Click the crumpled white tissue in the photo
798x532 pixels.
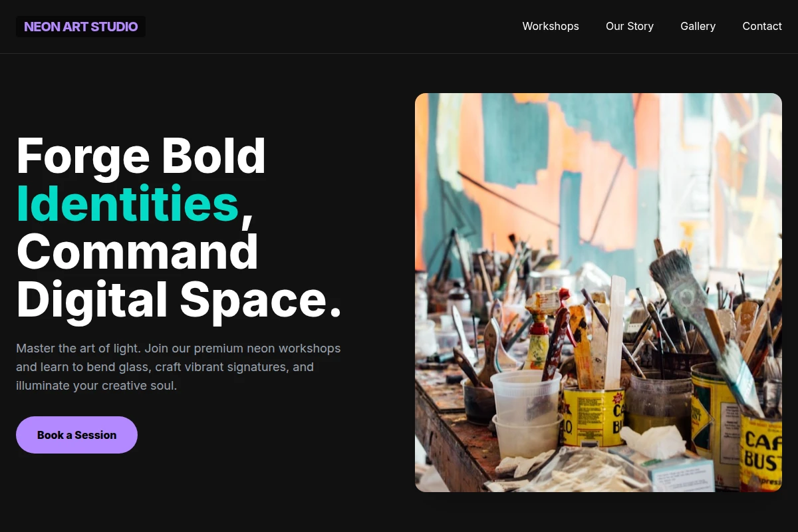[x=653, y=441]
